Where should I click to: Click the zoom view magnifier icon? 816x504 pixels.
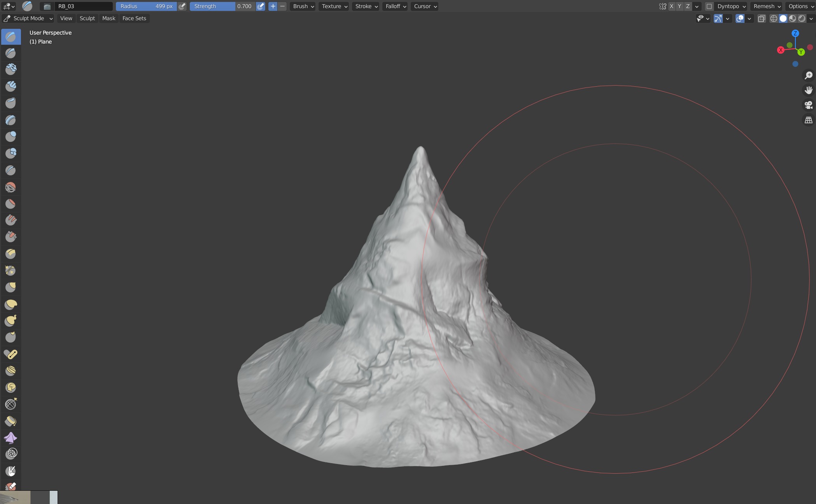(809, 75)
